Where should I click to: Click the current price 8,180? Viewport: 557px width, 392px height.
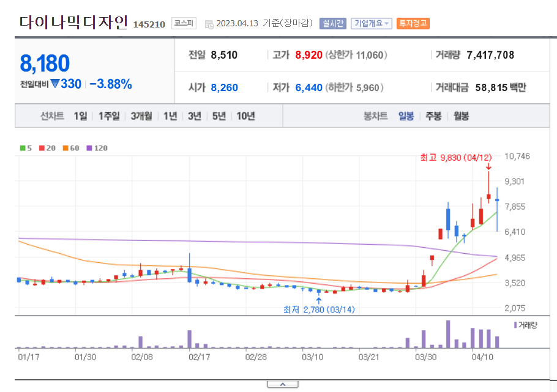click(x=45, y=64)
